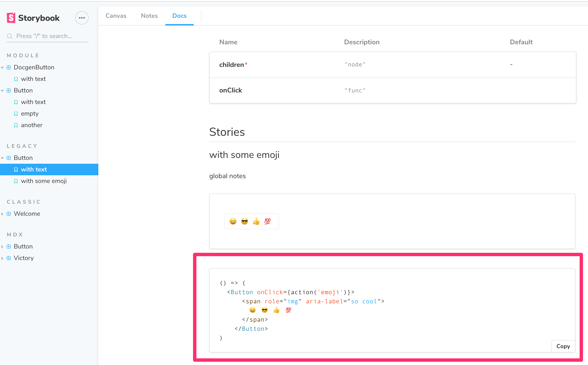Screen dimensions: 588x365
Task: Click the search magnifier icon
Action: click(10, 36)
